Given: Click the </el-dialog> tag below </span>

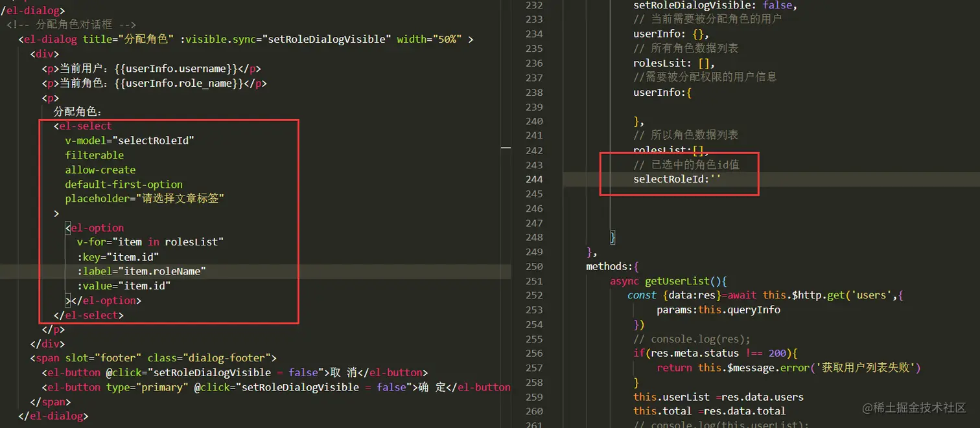Looking at the screenshot, I should click(x=53, y=416).
